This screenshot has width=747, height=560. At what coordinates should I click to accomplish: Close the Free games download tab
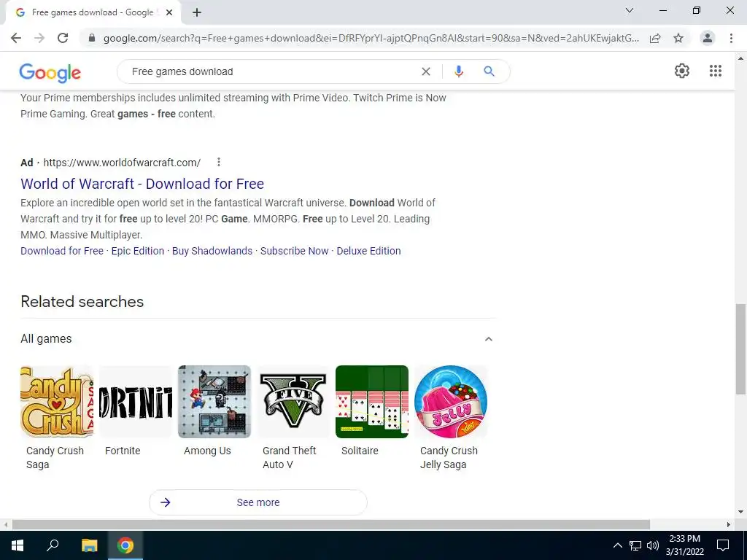pos(169,13)
